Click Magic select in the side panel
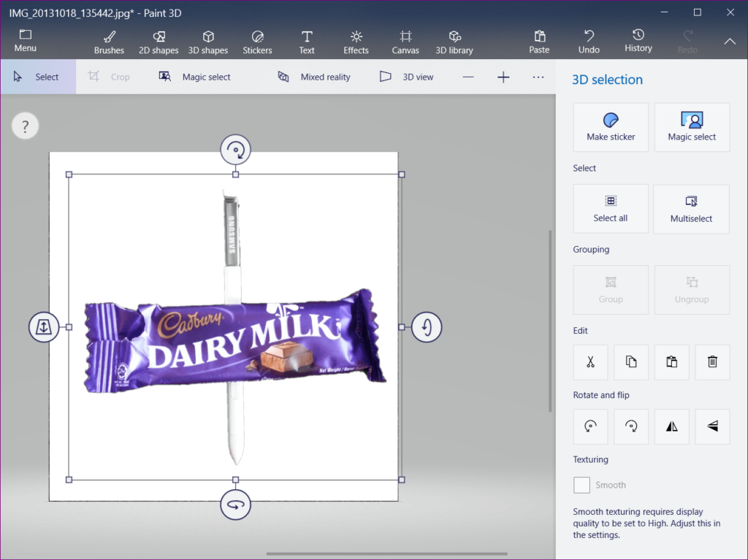The height and width of the screenshot is (560, 748). pos(692,127)
